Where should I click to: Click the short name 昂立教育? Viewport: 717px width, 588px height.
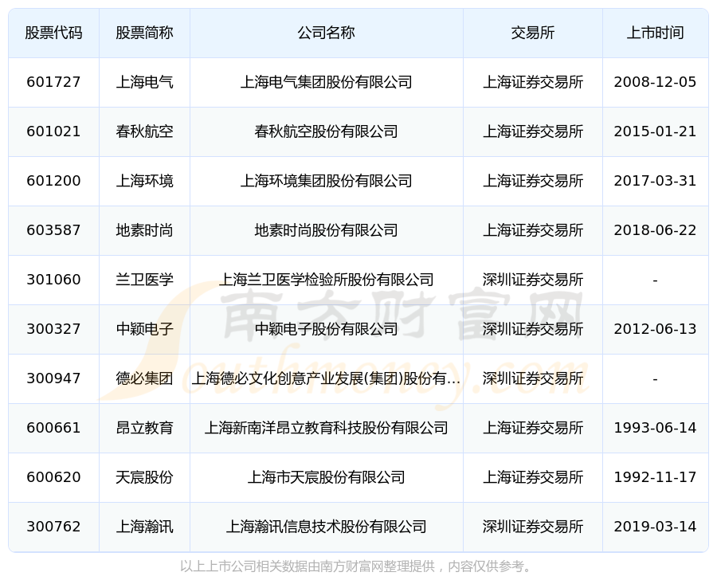pyautogui.click(x=144, y=428)
